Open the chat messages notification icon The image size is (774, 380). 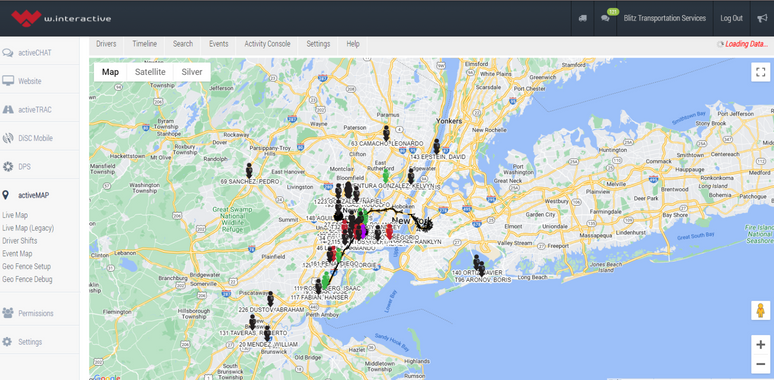pyautogui.click(x=605, y=18)
